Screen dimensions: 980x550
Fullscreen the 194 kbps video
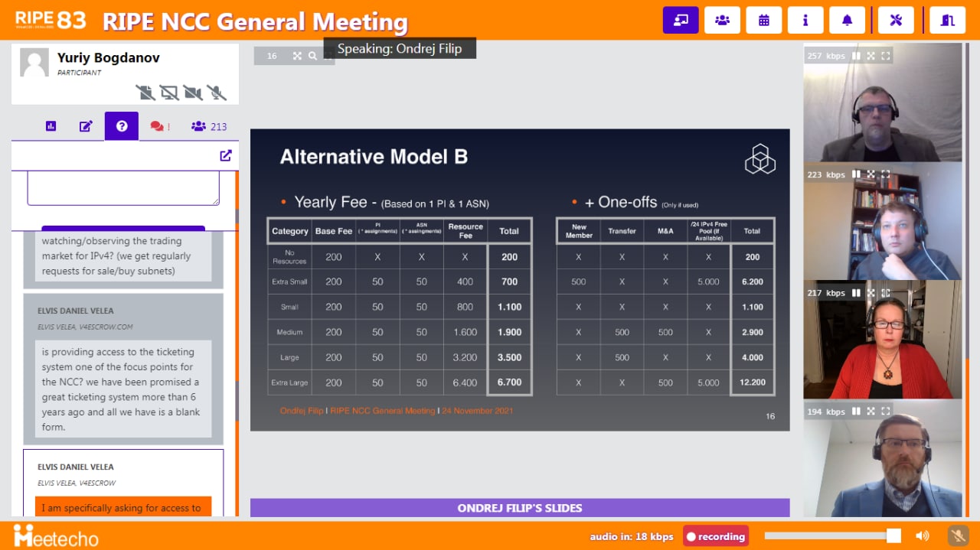886,412
